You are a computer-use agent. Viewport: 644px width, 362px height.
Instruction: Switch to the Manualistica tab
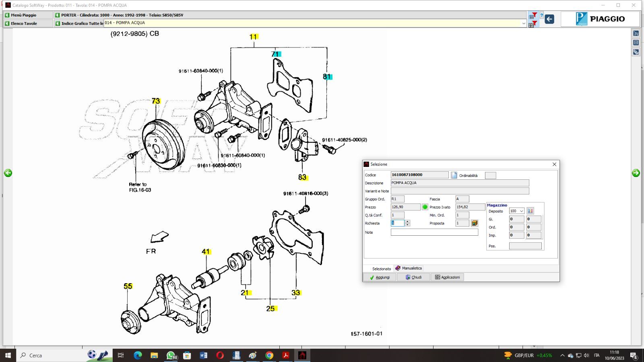coord(409,268)
